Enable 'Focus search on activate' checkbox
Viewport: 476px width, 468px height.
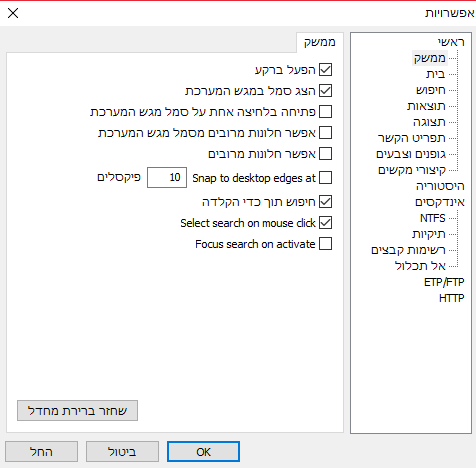point(325,244)
